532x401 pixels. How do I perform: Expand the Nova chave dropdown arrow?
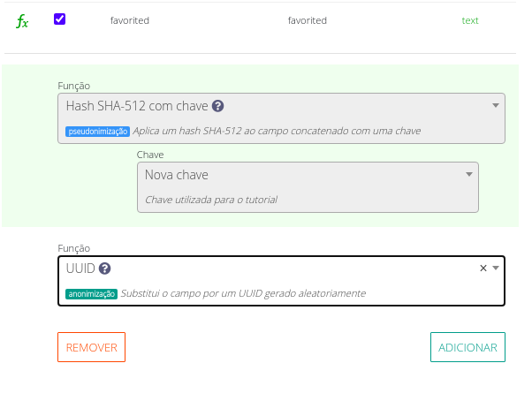coord(469,175)
